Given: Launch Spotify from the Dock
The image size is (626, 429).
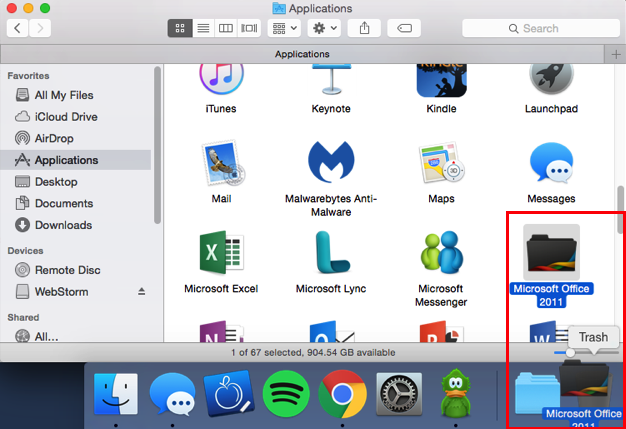Looking at the screenshot, I should pos(286,394).
